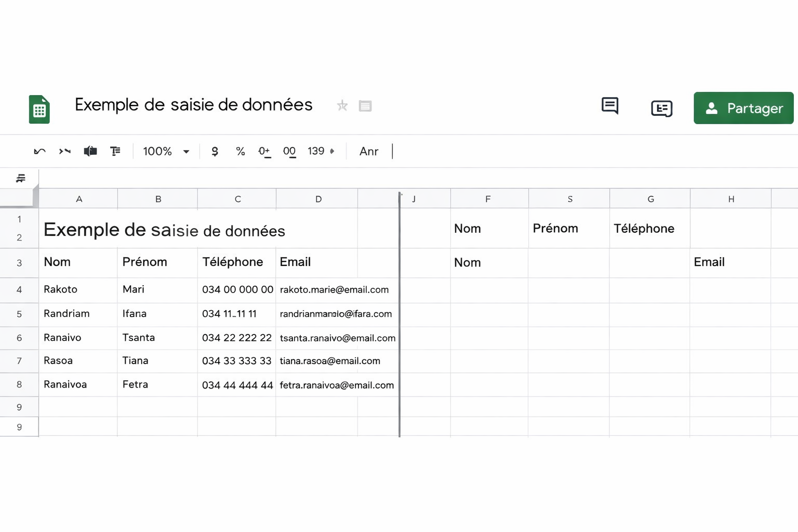Open the comment history icon
Viewport: 798px width, 532px height.
tap(610, 105)
